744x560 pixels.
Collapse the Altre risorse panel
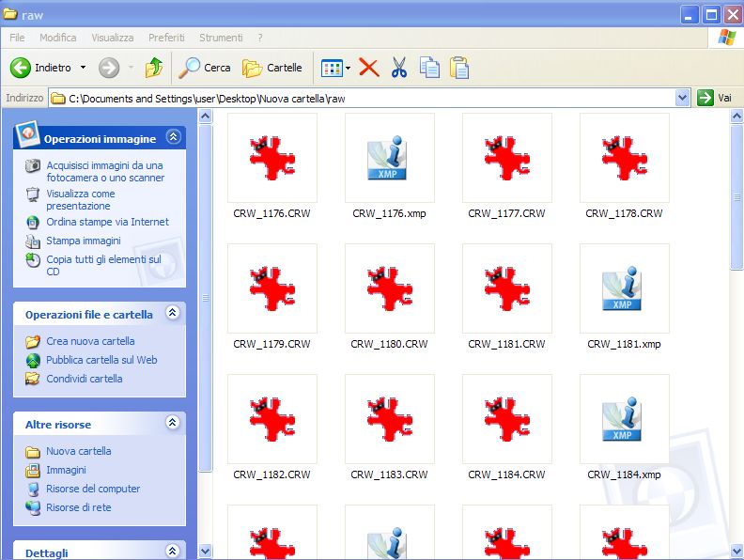click(172, 423)
